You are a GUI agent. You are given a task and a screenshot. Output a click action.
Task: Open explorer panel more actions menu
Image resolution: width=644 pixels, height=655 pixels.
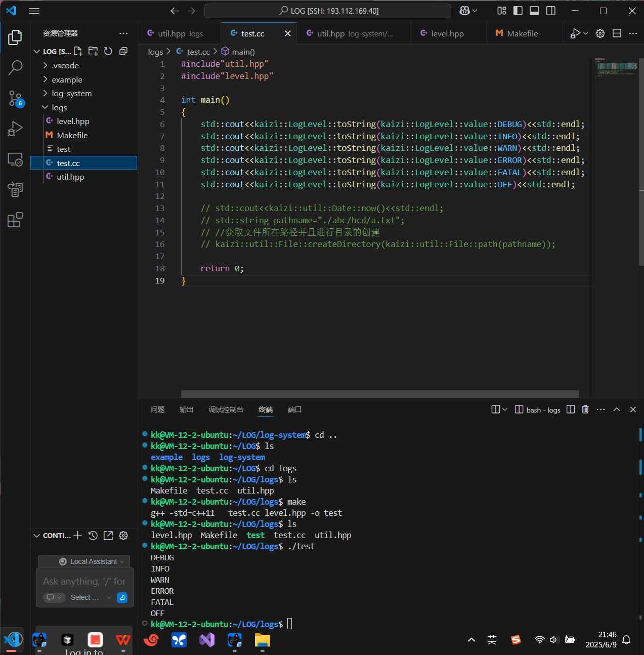tap(123, 33)
